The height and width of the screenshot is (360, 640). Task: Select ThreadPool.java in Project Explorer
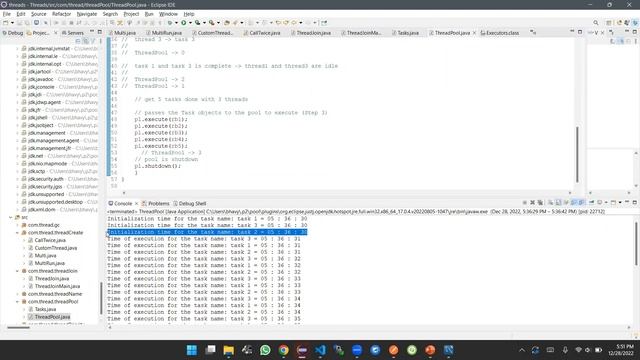(x=52, y=317)
